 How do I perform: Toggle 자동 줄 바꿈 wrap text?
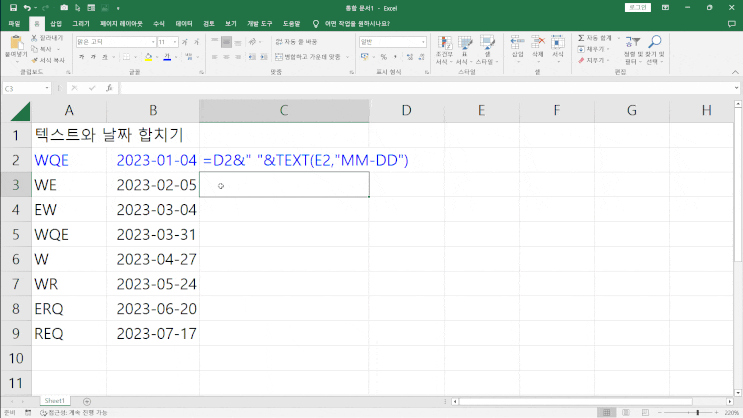pos(296,42)
